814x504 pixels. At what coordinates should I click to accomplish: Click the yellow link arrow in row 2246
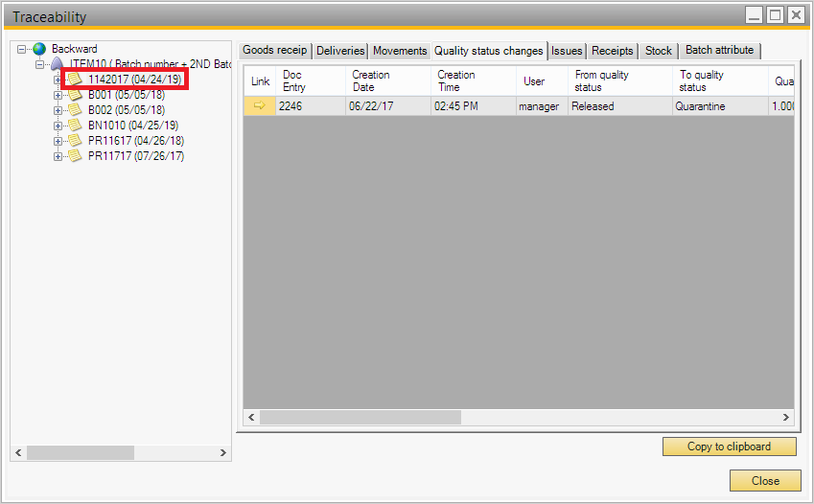coord(259,106)
